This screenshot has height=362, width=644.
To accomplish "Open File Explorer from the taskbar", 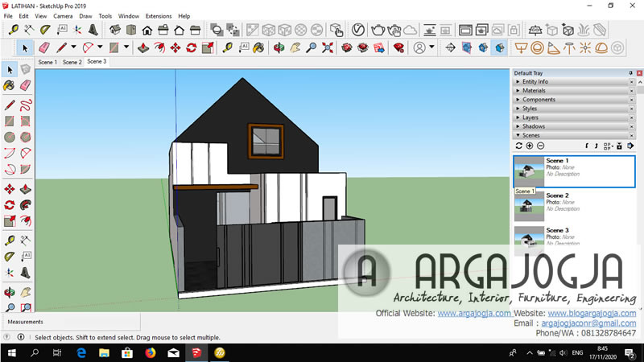I will (x=105, y=353).
